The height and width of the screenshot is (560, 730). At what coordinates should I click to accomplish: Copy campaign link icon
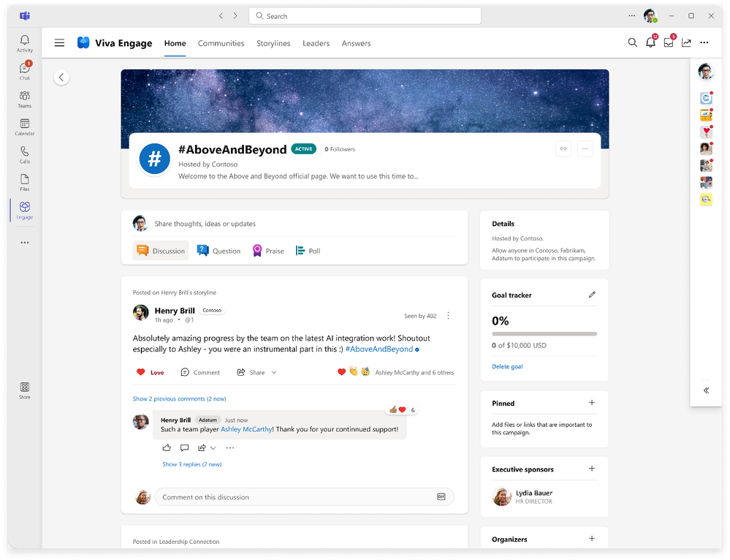pos(563,148)
